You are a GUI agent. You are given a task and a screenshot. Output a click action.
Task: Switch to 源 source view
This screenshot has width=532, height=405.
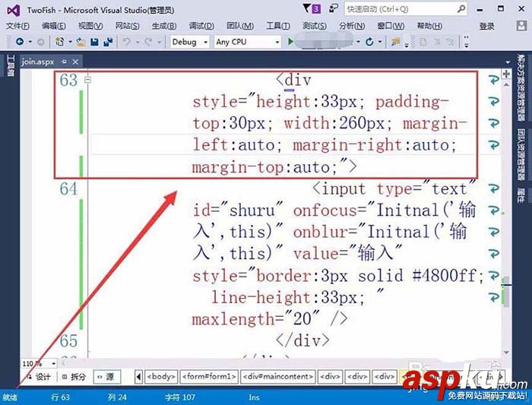106,377
